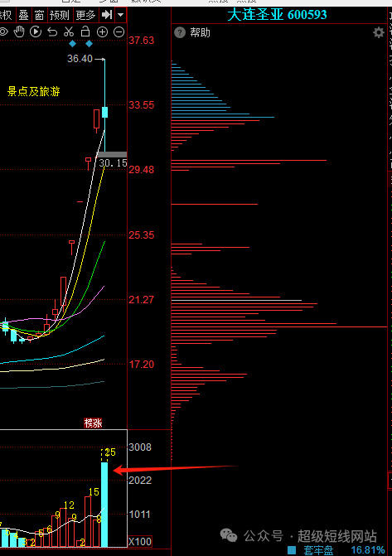The image size is (392, 556).
Task: Click the 21.27 price axis value
Action: (x=142, y=300)
